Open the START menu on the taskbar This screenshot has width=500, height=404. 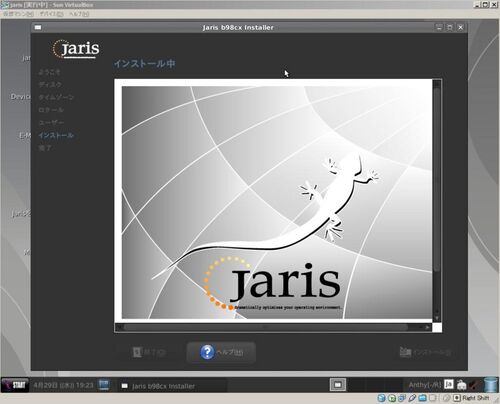click(x=15, y=385)
